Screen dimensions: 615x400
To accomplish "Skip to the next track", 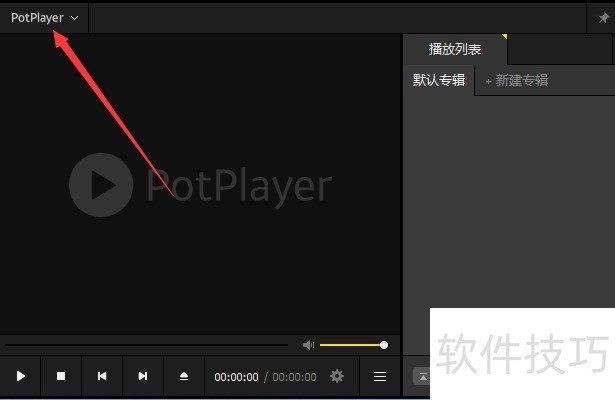I will (143, 376).
